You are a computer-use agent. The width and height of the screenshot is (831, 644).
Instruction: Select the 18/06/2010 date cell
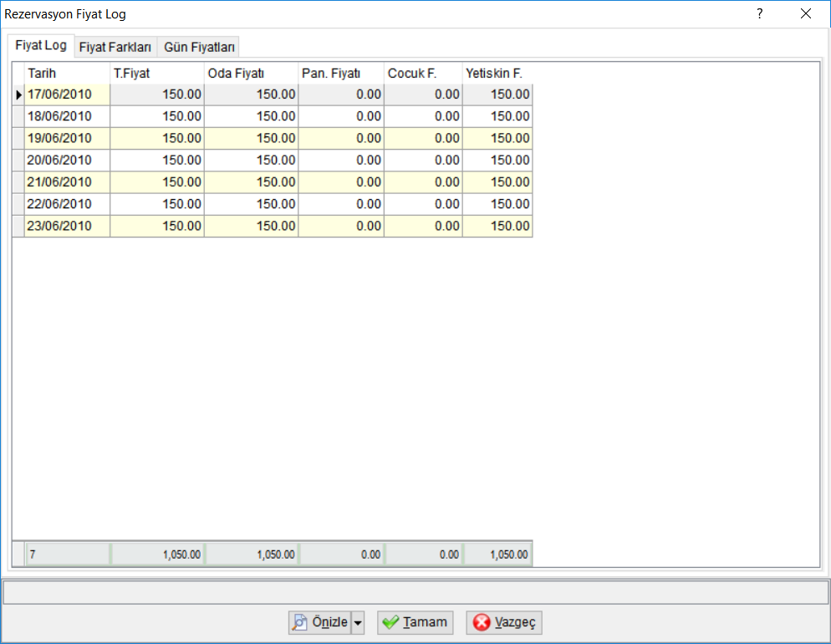[68, 116]
